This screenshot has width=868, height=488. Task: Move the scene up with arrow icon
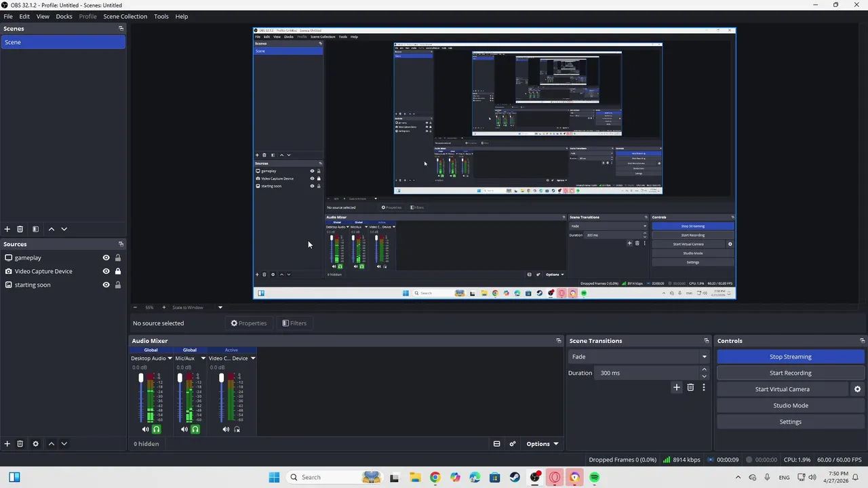coord(51,229)
